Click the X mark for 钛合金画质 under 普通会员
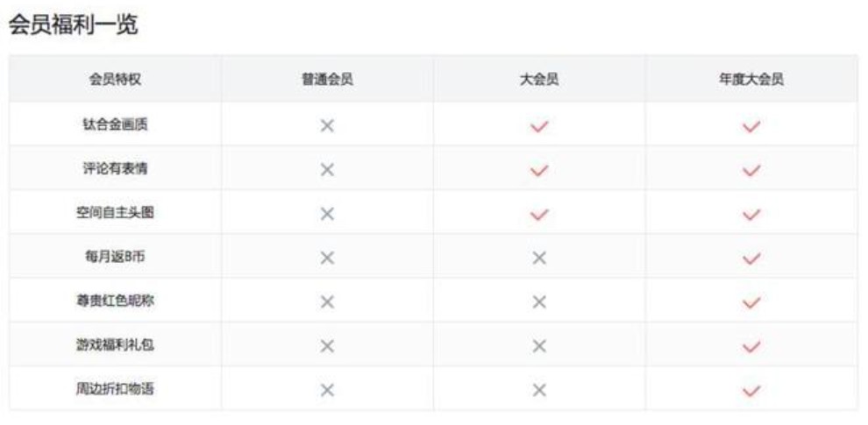 (327, 126)
